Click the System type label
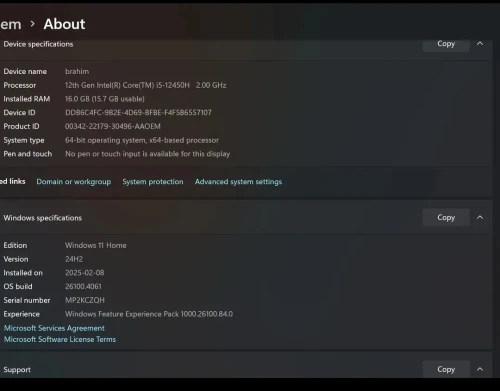Image resolution: width=500 pixels, height=391 pixels. pos(24,140)
